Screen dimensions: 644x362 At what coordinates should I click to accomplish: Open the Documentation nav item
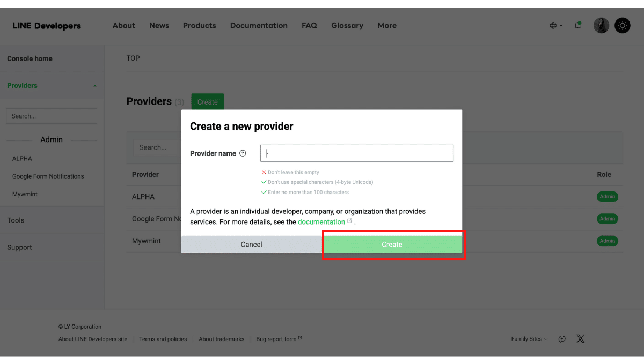point(259,25)
